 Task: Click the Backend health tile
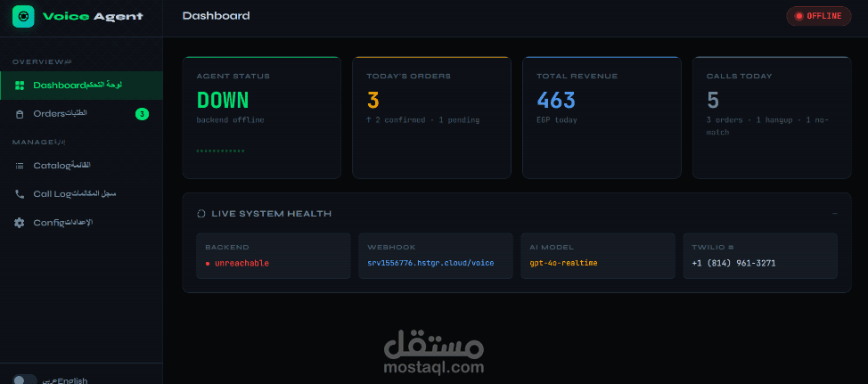pos(274,256)
